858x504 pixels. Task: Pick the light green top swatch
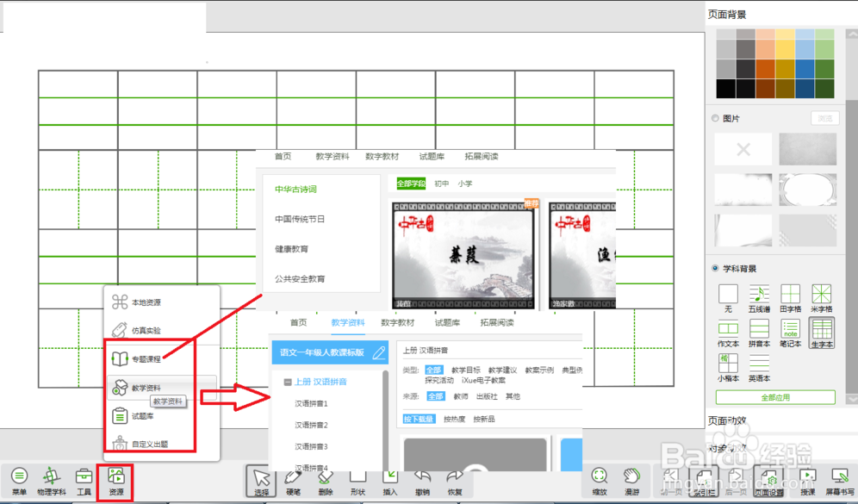pyautogui.click(x=824, y=34)
